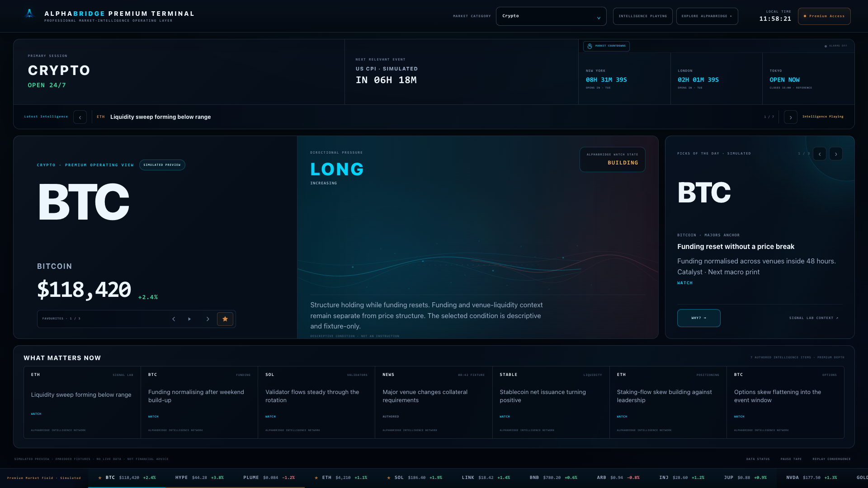Viewport: 868px width, 488px height.
Task: Select HYPE $44.28 in the ticker
Action: click(199, 478)
